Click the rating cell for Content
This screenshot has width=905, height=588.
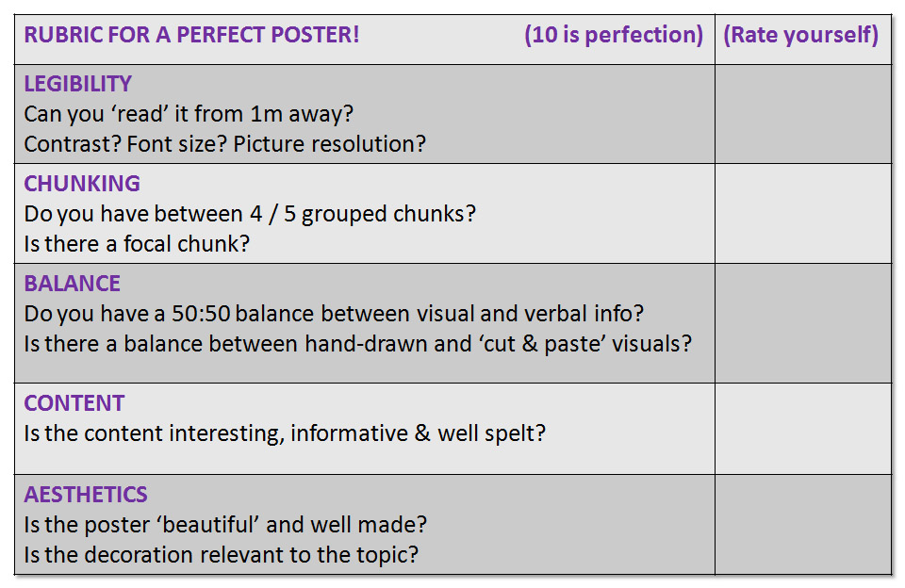pyautogui.click(x=803, y=429)
